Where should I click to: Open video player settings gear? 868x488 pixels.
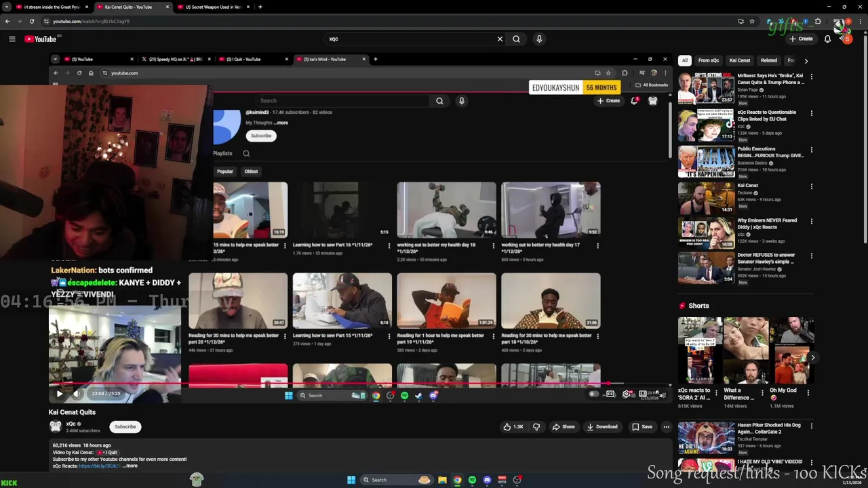[x=626, y=394]
